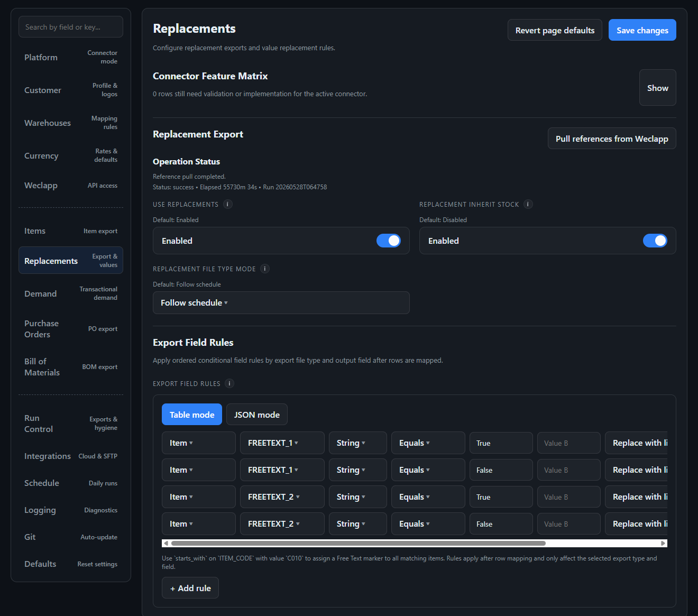Open the Export Field Rules info icon

[229, 383]
